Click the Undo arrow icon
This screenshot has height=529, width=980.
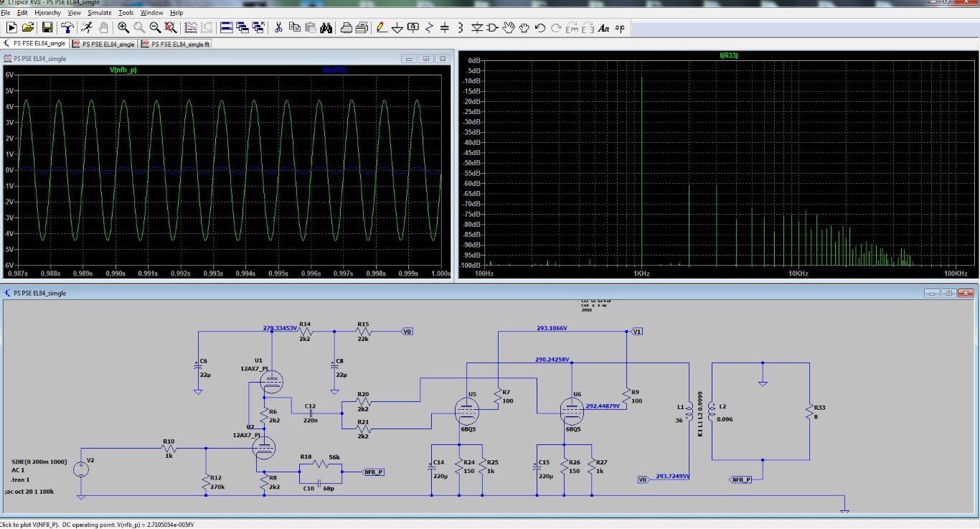(x=540, y=27)
